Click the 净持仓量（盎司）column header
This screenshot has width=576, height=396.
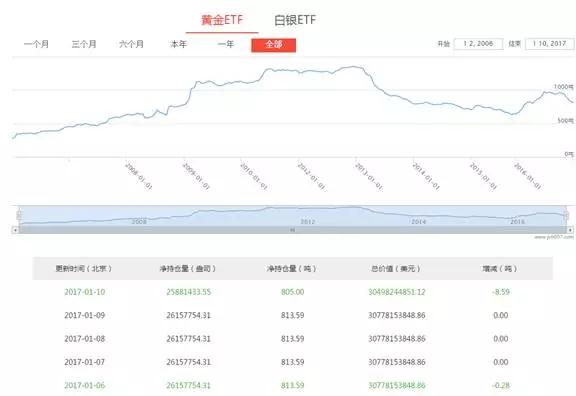[x=188, y=269]
